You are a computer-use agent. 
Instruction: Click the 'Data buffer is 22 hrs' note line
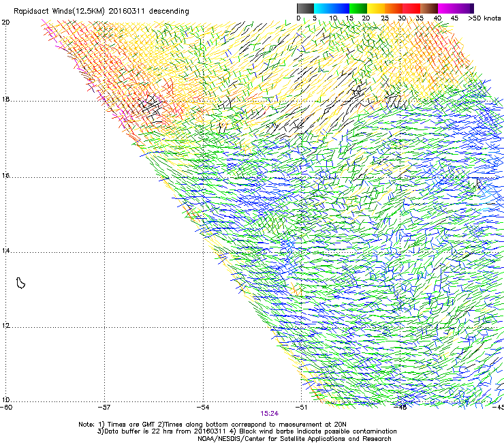[247, 431]
